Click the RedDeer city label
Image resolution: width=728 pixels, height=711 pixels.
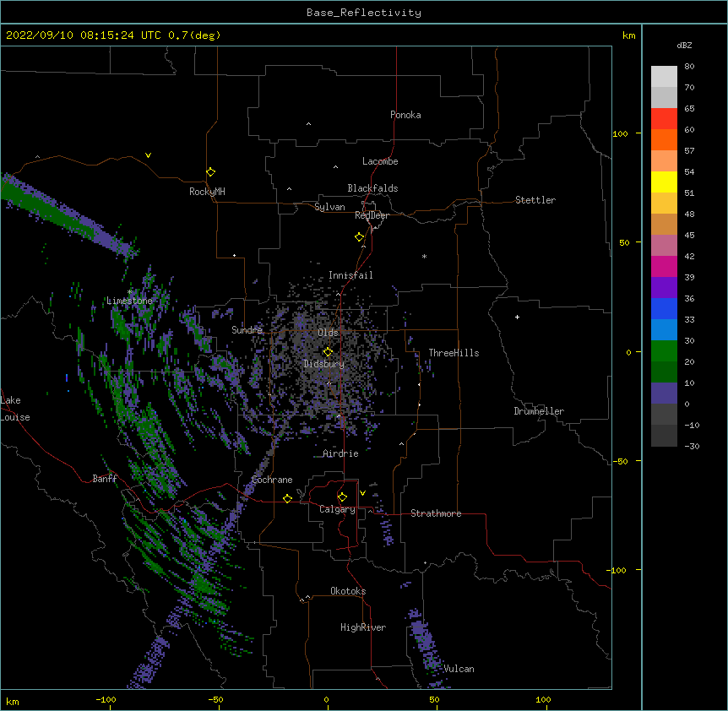[372, 215]
